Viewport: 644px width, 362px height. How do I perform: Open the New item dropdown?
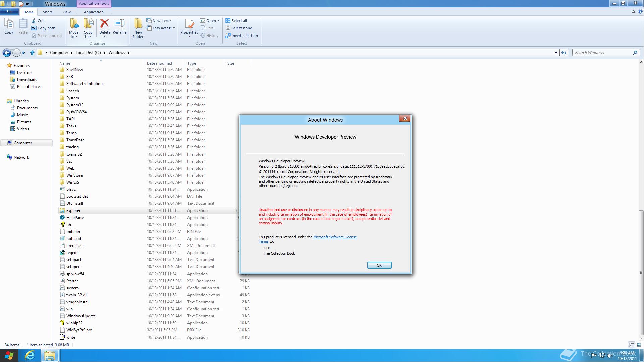click(159, 21)
